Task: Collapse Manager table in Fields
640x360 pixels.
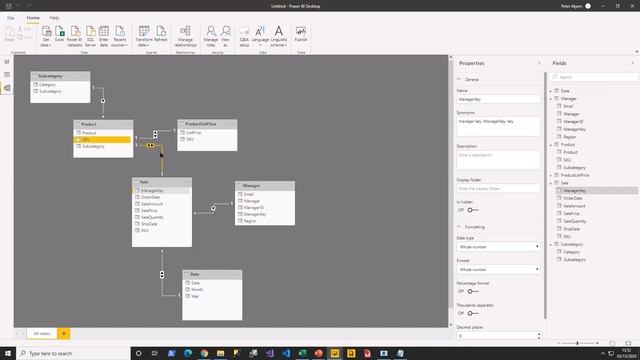Action: click(x=551, y=99)
